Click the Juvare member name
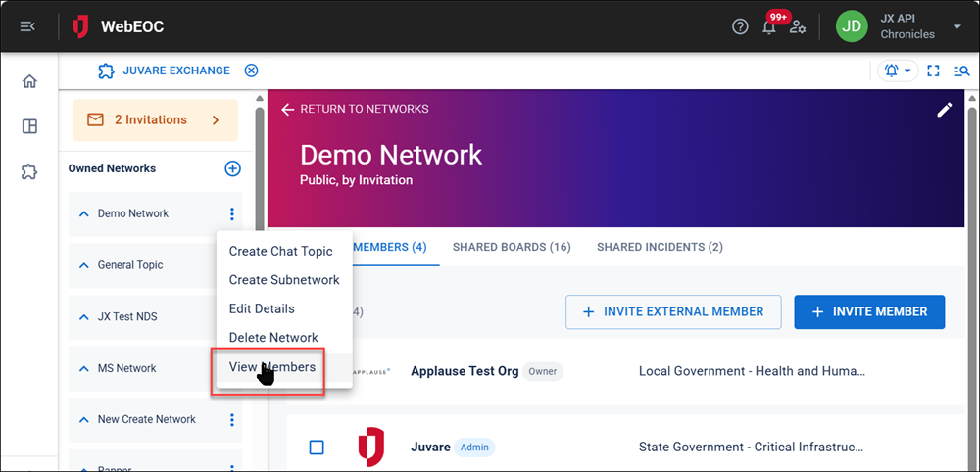 [430, 447]
